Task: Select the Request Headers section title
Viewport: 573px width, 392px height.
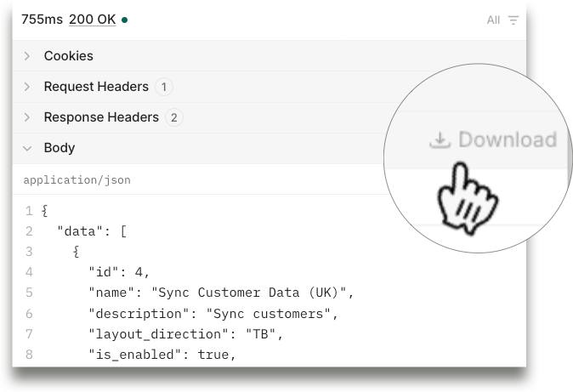Action: (x=95, y=87)
